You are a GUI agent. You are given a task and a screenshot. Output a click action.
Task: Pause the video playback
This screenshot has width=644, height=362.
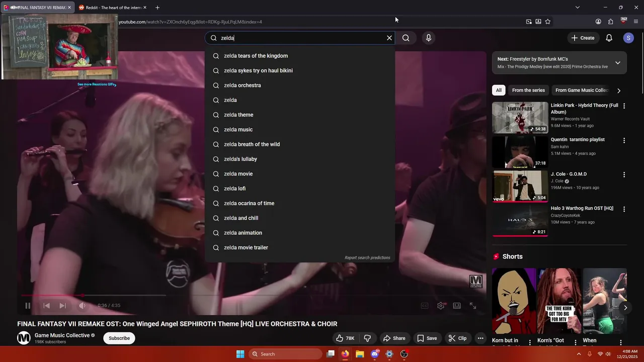coord(28,306)
